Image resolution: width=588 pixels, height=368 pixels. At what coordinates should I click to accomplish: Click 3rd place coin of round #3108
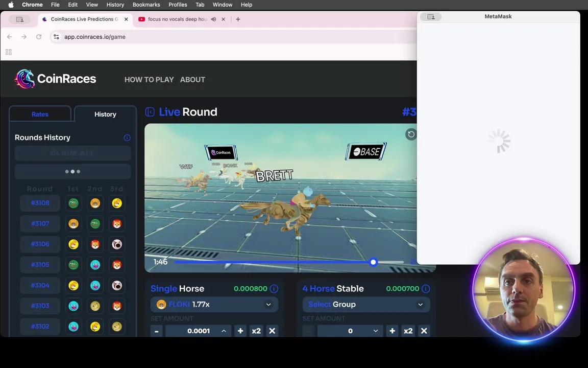pos(117,203)
